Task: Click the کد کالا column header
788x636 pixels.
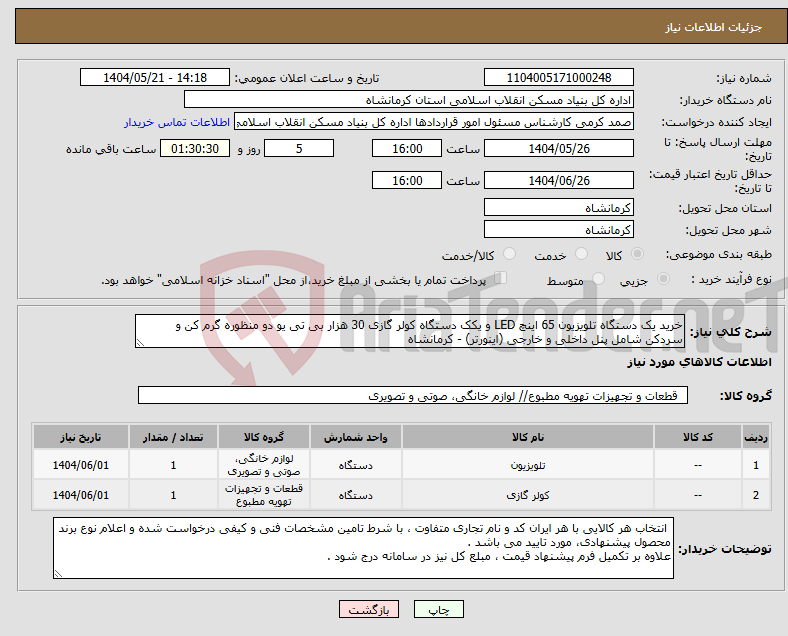Action: [x=698, y=437]
